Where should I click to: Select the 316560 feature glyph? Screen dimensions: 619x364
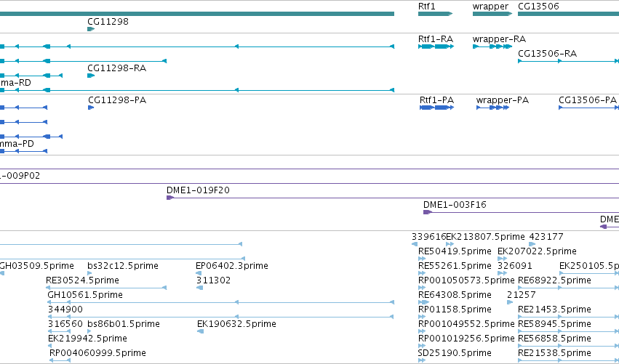59,331
